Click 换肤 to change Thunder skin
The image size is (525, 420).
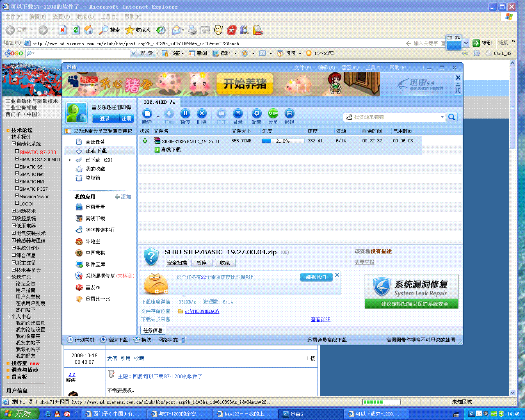click(x=143, y=340)
